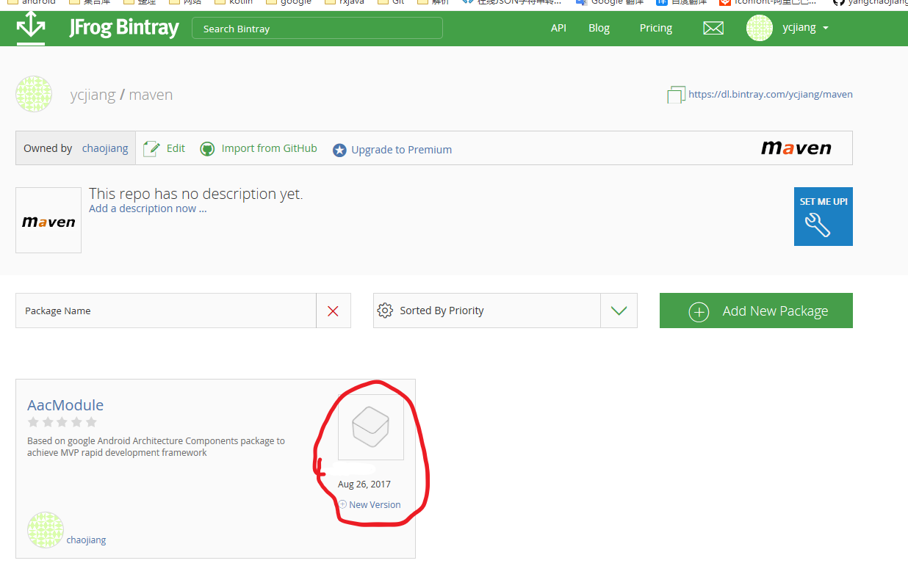The height and width of the screenshot is (588, 908).
Task: Click the AacModule star rating
Action: tap(62, 422)
